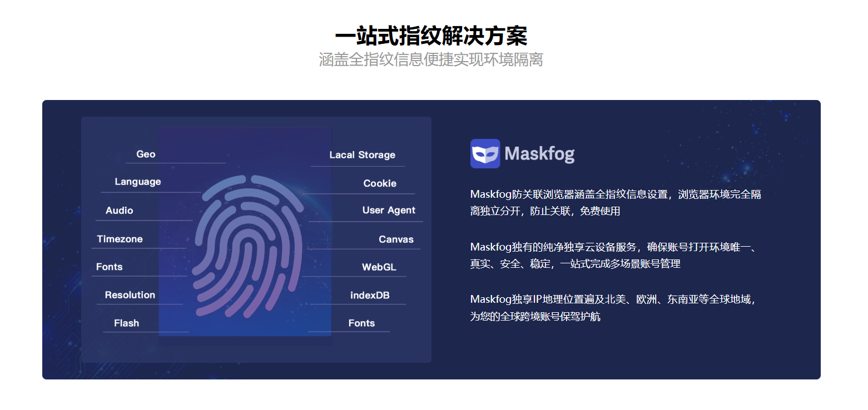Click the User Agent label
Image resolution: width=868 pixels, height=410 pixels.
click(389, 211)
